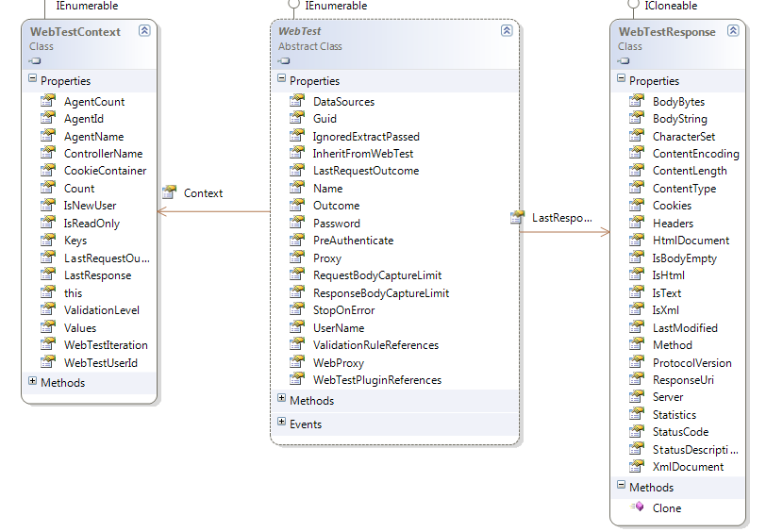
Task: Click the LastRespo... association property icon
Action: click(517, 217)
